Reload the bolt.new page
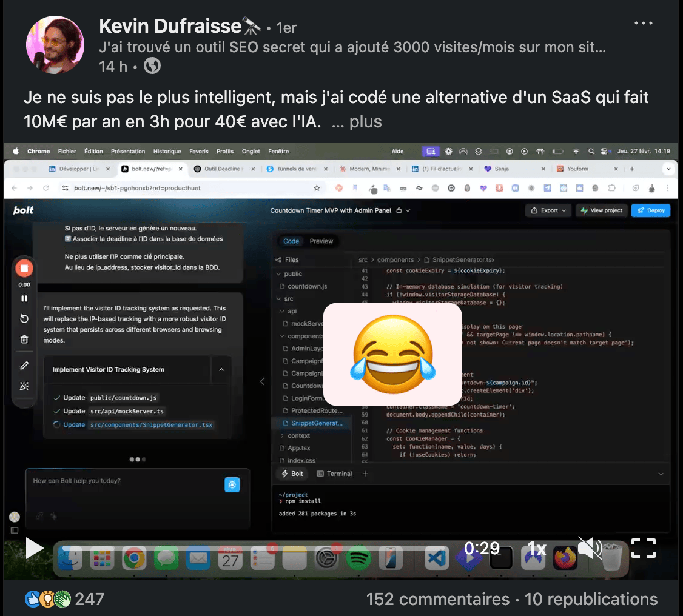Viewport: 683px width, 616px height. click(46, 187)
